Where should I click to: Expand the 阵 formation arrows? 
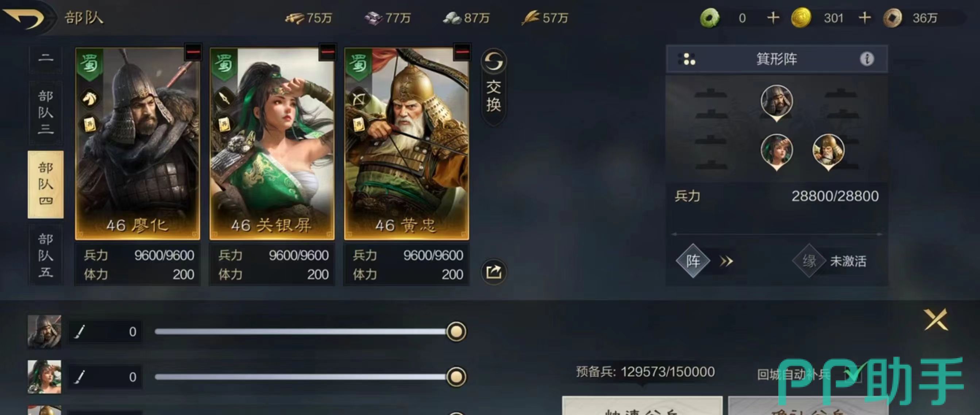726,261
